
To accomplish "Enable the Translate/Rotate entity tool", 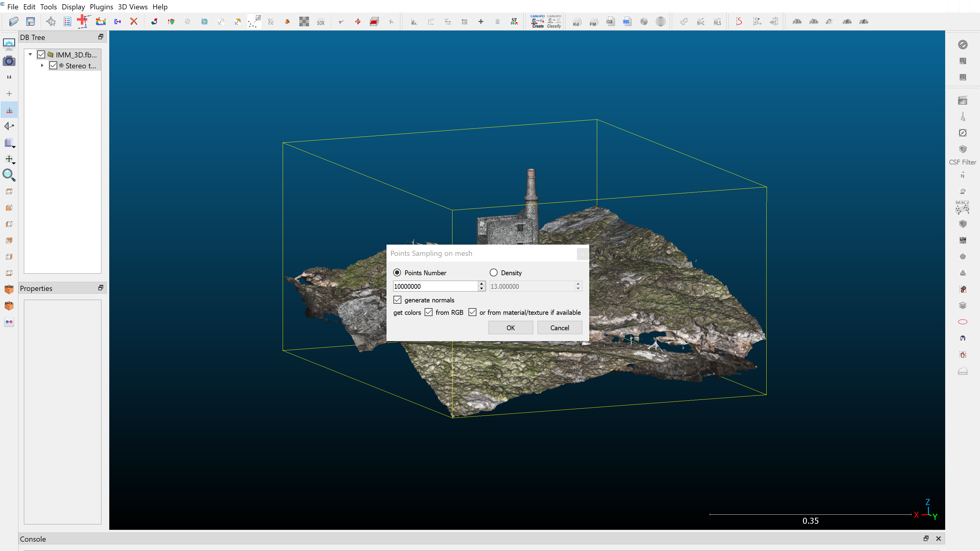I will pos(358,22).
